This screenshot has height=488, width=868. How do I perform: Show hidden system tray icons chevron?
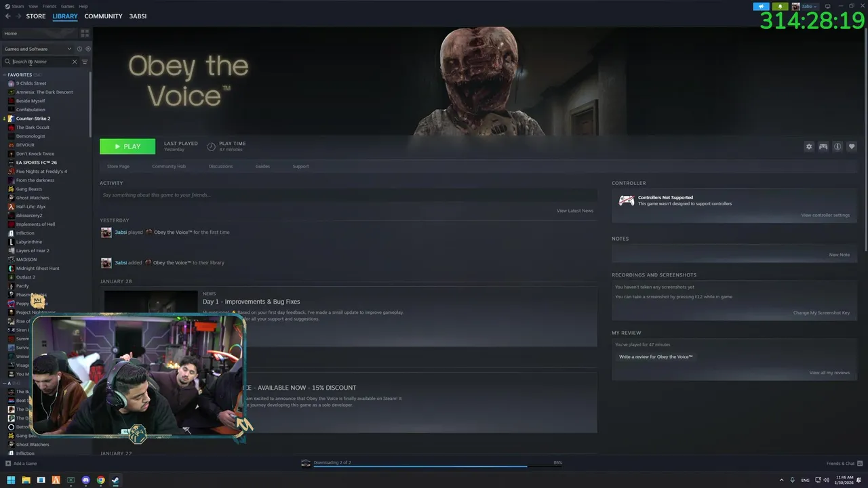781,480
